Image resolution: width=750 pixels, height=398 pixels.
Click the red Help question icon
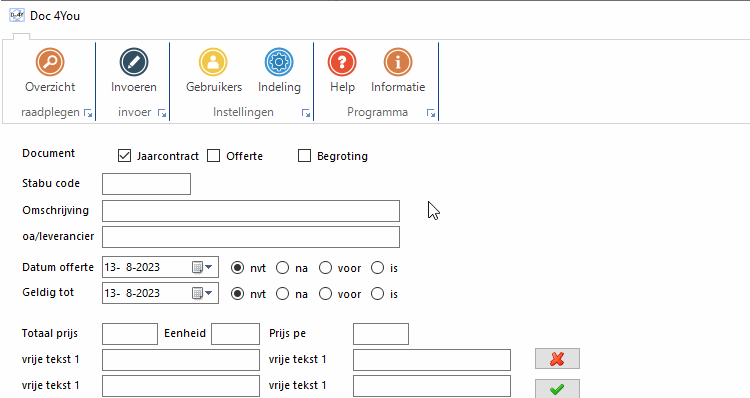tap(342, 62)
